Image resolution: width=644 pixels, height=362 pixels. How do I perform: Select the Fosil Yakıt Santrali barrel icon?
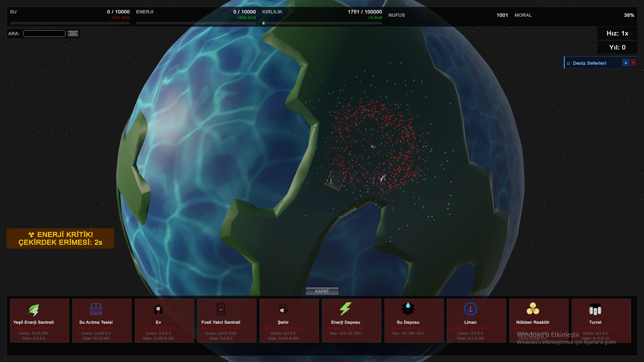tap(221, 309)
